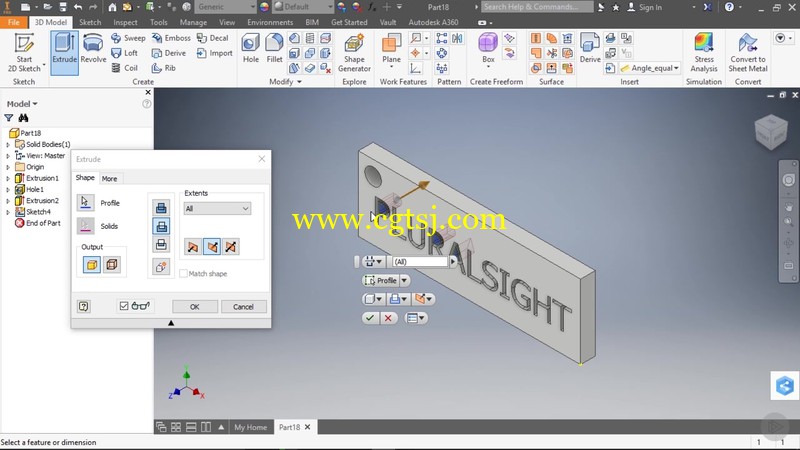The image size is (800, 450).
Task: Click Sign In
Action: (644, 7)
